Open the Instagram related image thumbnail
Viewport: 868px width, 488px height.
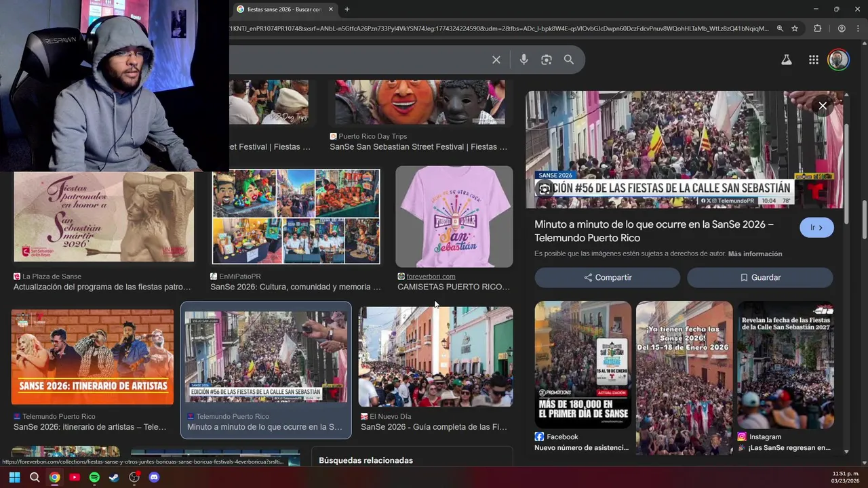coord(786,365)
